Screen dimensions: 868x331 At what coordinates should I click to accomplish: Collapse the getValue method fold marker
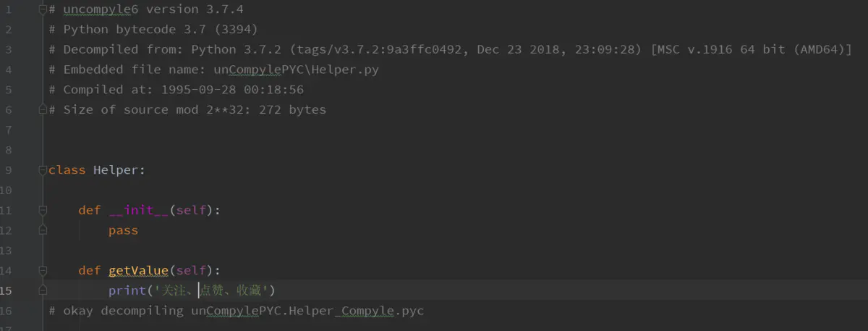[x=43, y=270]
